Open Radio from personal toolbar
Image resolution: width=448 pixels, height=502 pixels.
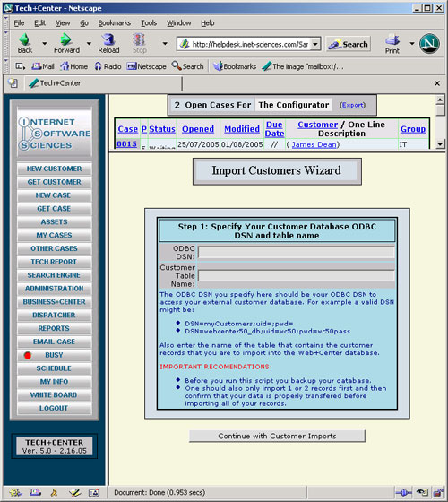[108, 66]
